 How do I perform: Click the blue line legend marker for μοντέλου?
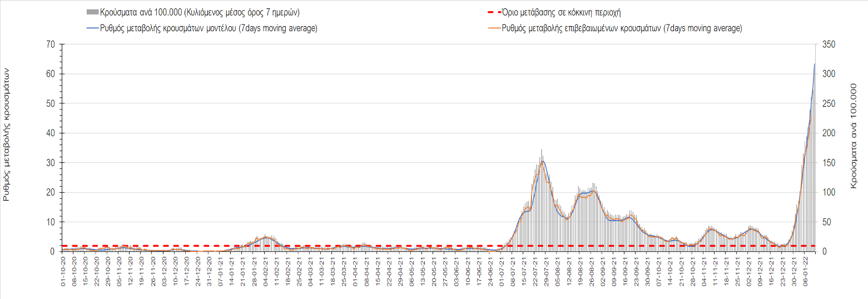coord(92,28)
